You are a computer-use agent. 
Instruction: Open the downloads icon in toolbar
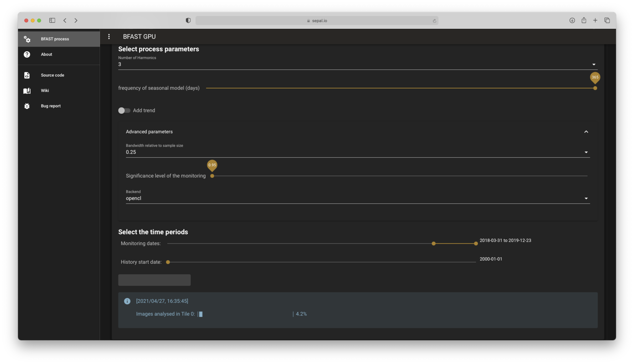(572, 21)
